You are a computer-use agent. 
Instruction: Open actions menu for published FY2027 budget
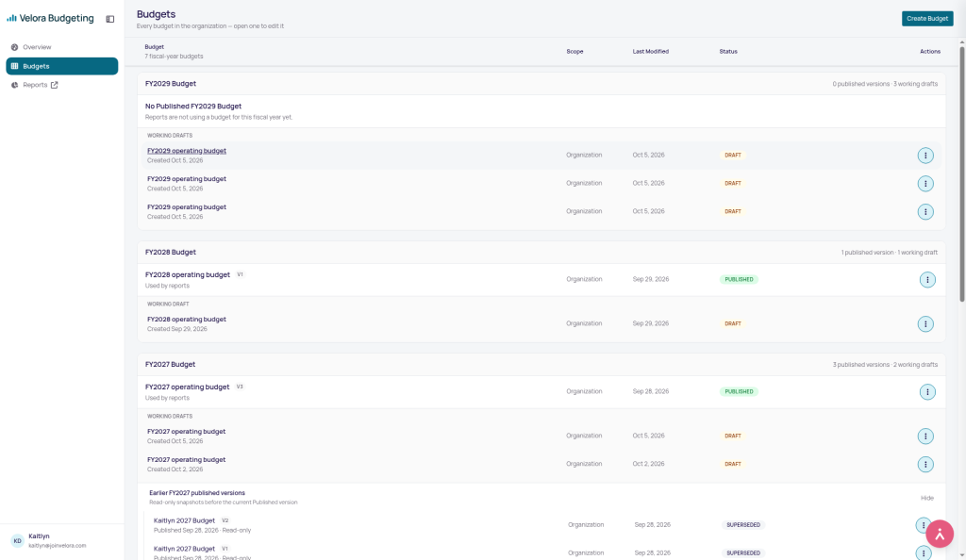927,392
